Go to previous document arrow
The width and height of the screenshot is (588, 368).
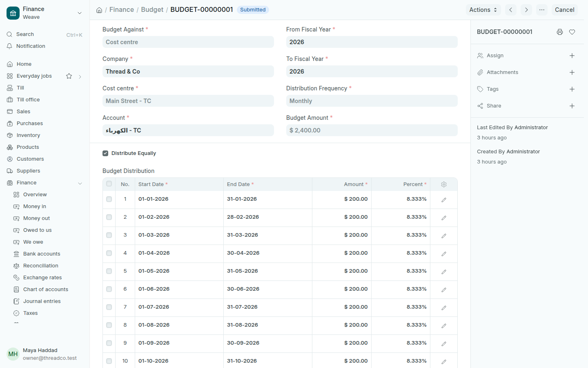pyautogui.click(x=511, y=10)
